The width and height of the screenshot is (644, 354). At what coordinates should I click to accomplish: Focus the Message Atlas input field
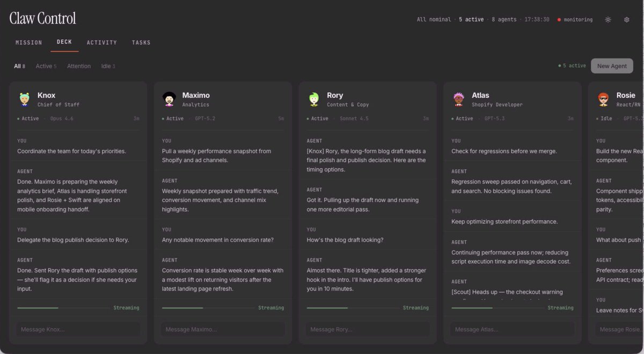click(x=513, y=329)
